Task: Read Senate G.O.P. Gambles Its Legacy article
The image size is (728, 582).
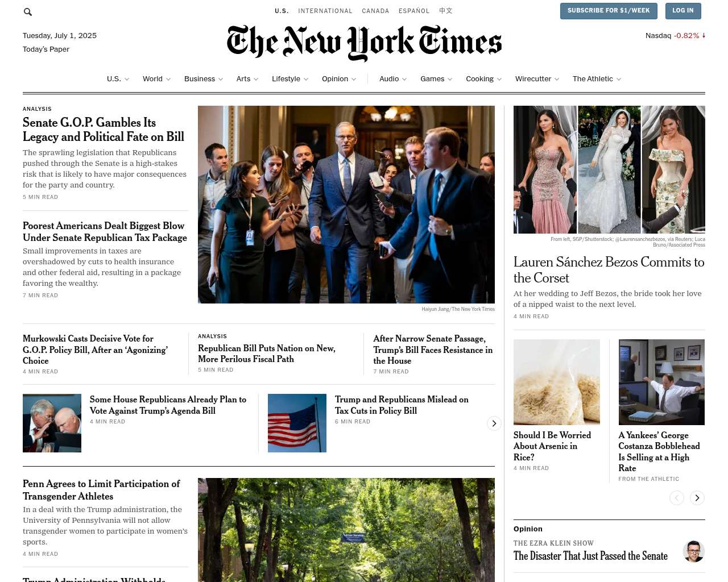Action: (x=104, y=130)
